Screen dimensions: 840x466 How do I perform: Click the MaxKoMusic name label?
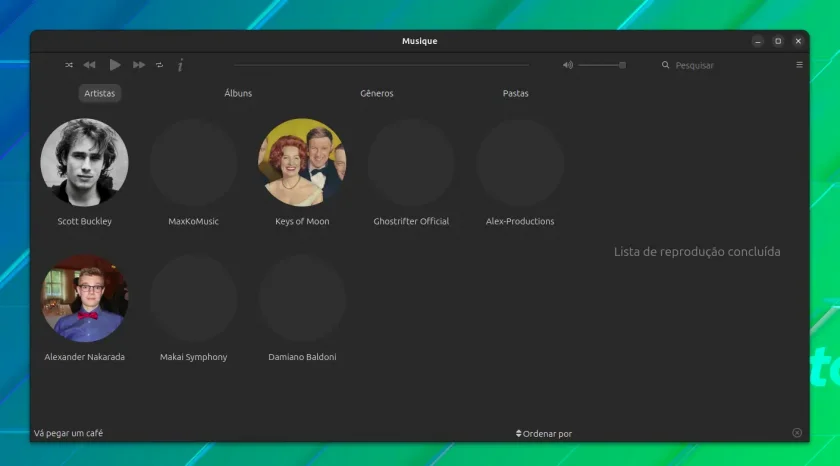(x=193, y=221)
